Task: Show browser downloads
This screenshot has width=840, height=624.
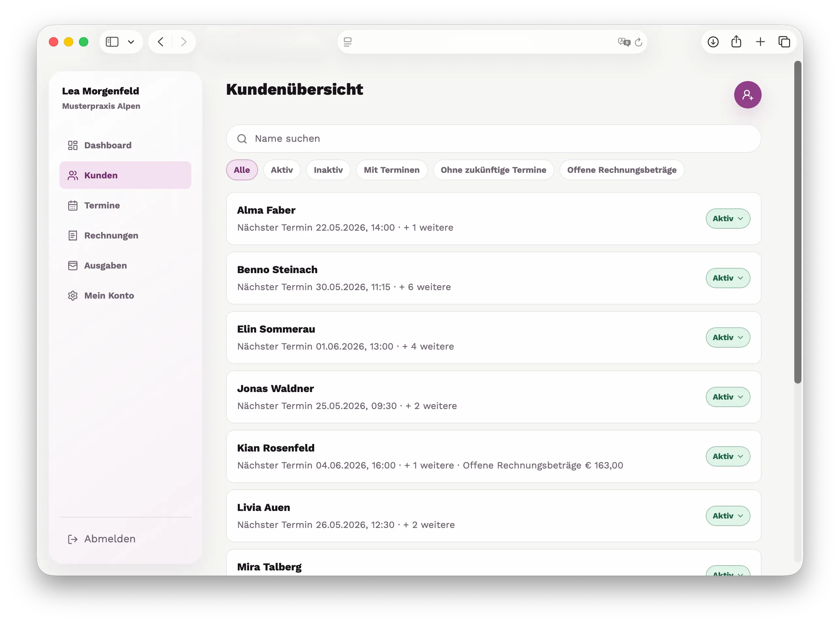Action: point(713,41)
